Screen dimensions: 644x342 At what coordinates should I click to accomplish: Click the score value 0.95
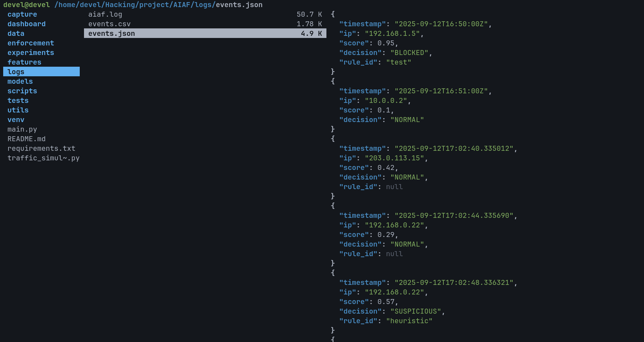click(386, 43)
